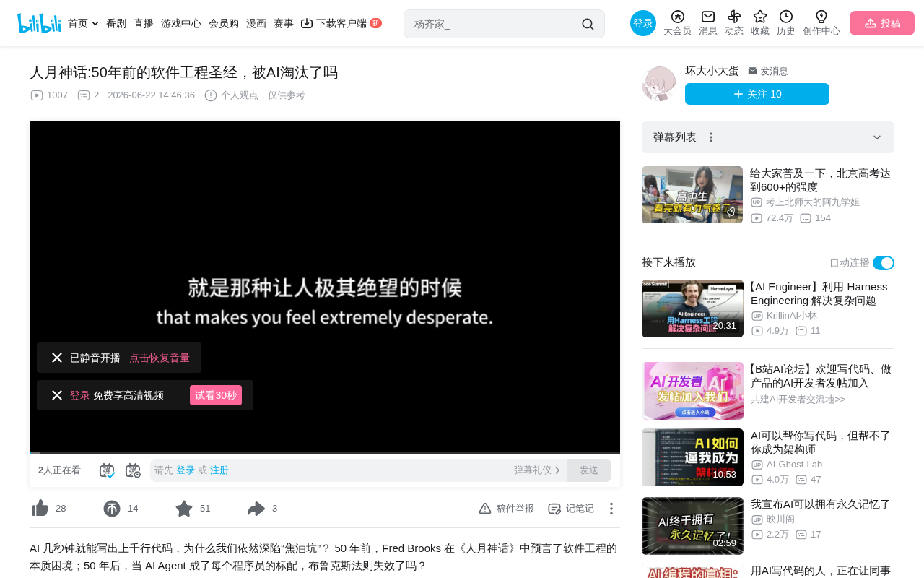Open B站AI论坛 banner thumbnail
The height and width of the screenshot is (578, 924).
[692, 391]
